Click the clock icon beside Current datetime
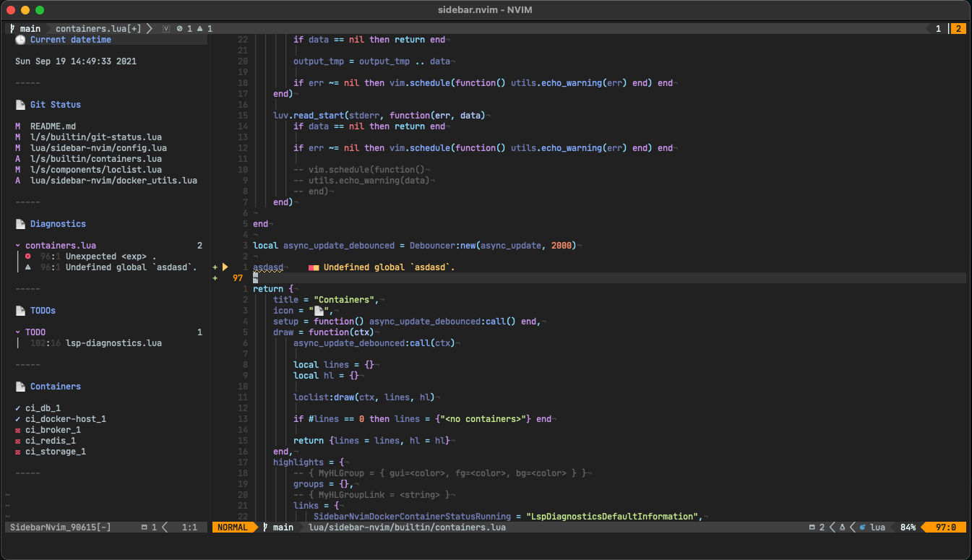 (x=20, y=40)
